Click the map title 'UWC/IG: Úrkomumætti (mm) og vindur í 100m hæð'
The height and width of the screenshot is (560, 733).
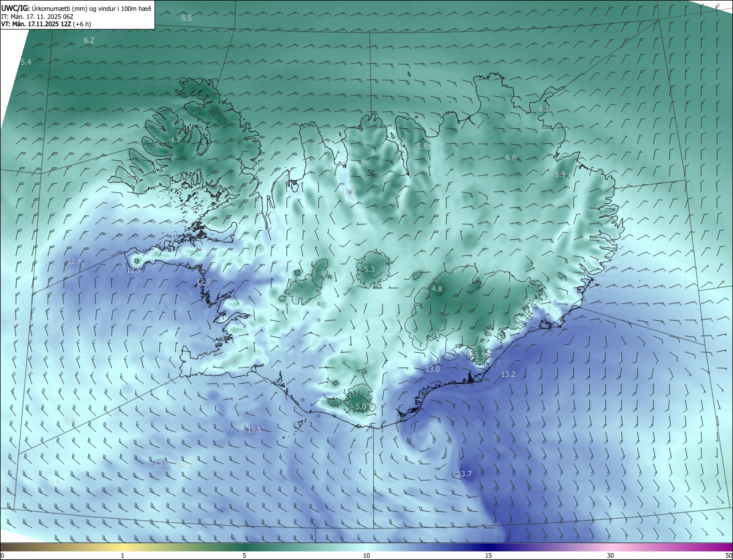76,9
